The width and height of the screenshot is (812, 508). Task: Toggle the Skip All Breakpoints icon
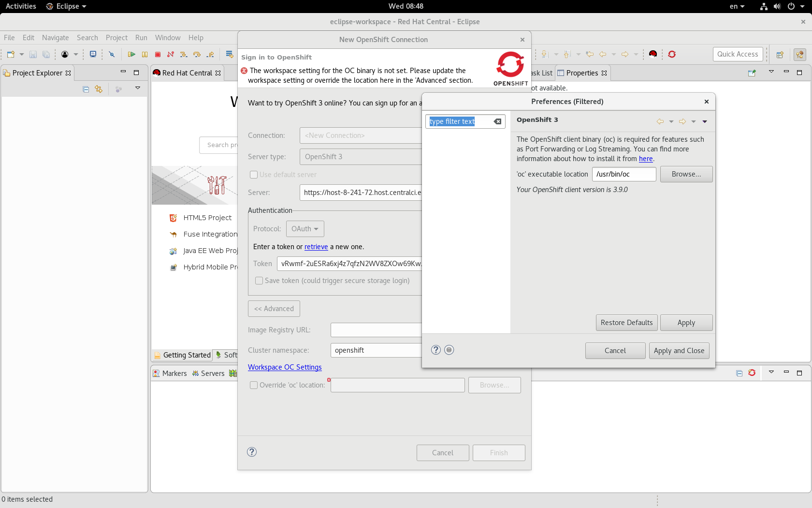tap(112, 54)
